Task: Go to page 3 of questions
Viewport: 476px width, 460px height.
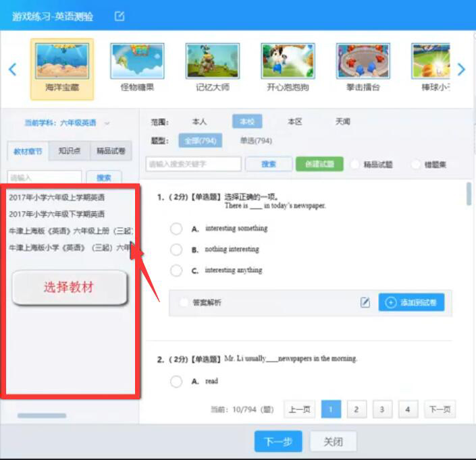Action: tap(382, 409)
